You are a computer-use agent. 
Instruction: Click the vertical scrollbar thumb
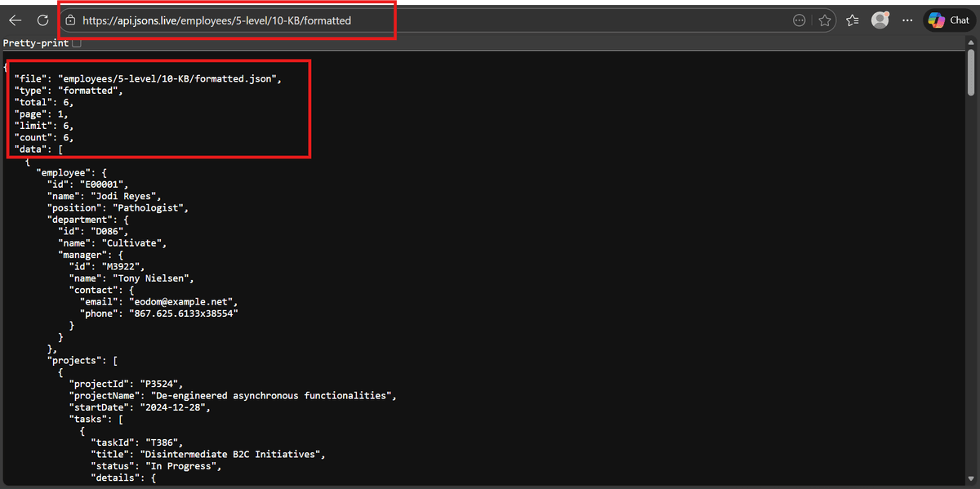click(971, 71)
